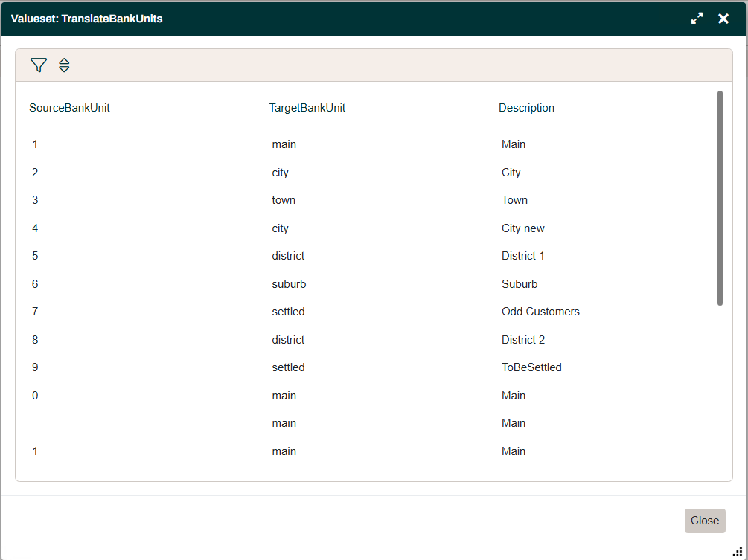Open the filter funnel icon

39,65
